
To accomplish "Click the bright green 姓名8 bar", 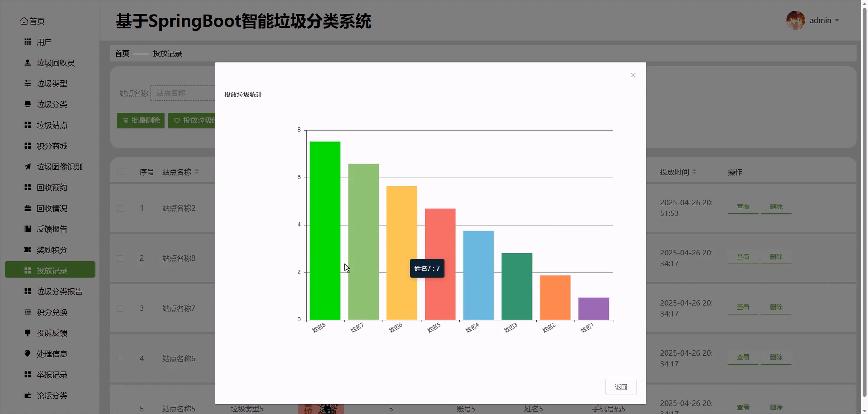I will tap(325, 230).
